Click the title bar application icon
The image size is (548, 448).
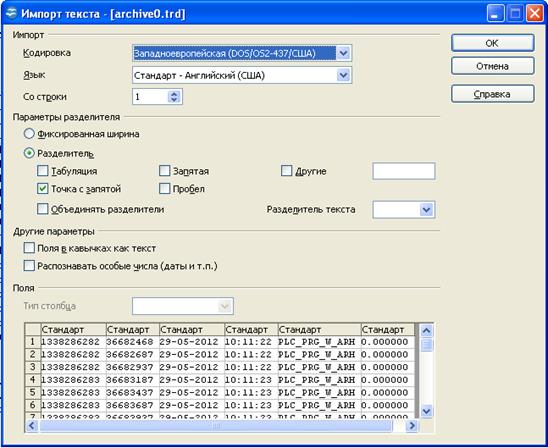12,14
